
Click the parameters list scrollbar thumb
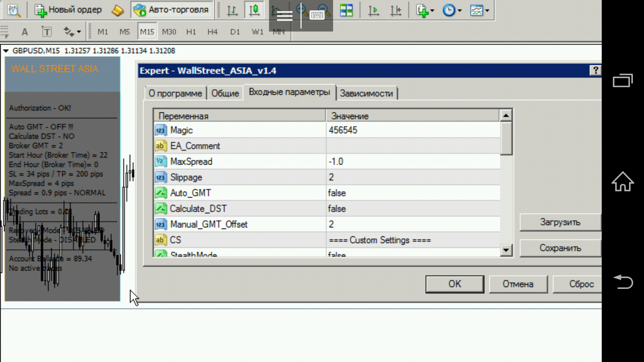(x=506, y=138)
